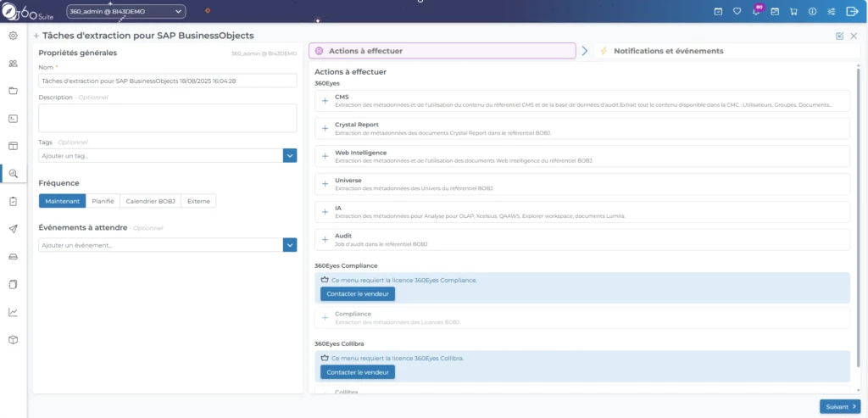The width and height of the screenshot is (868, 418).
Task: Click the shopping cart icon
Action: point(793,12)
